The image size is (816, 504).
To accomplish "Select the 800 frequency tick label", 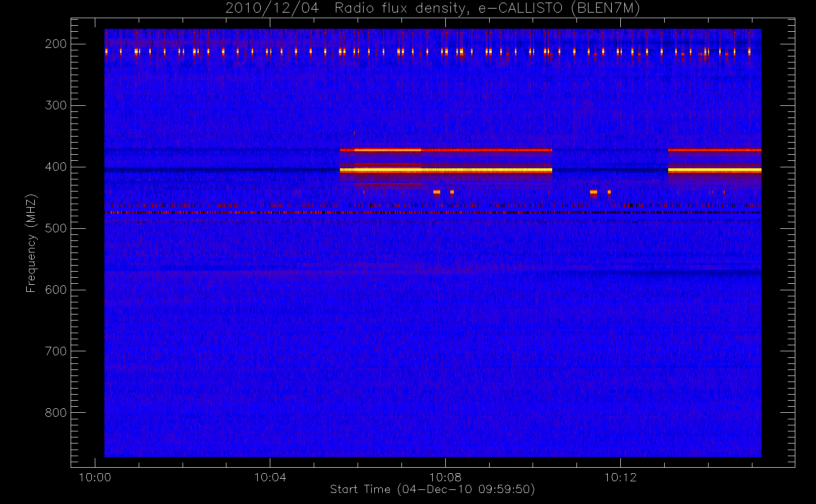I will 56,413.
